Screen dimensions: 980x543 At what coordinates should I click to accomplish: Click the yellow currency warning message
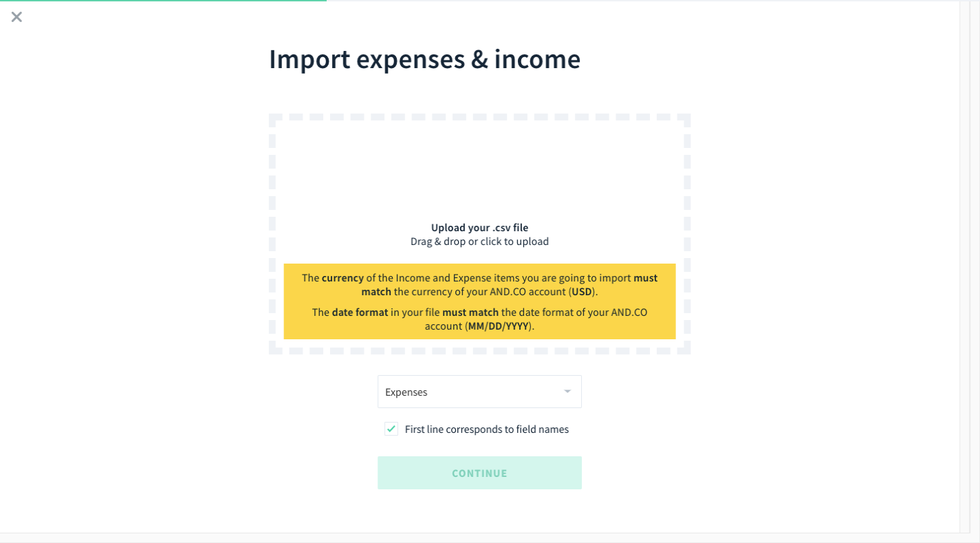(479, 284)
